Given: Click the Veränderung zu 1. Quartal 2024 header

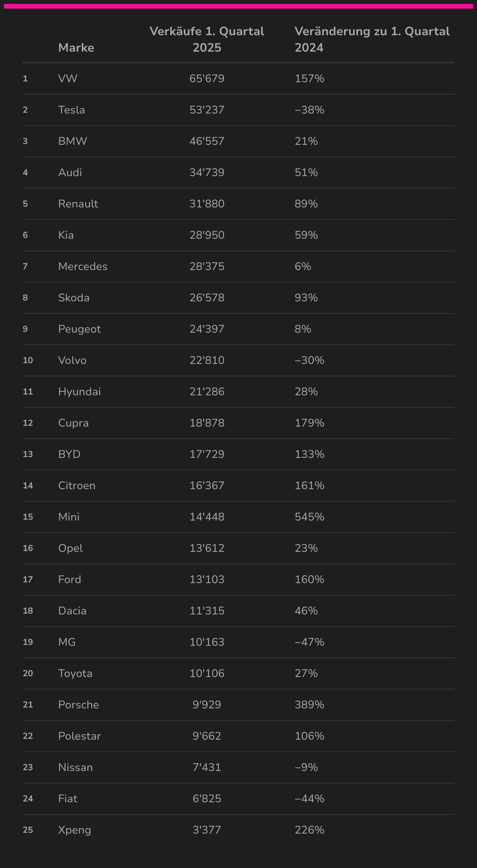Looking at the screenshot, I should tap(372, 40).
